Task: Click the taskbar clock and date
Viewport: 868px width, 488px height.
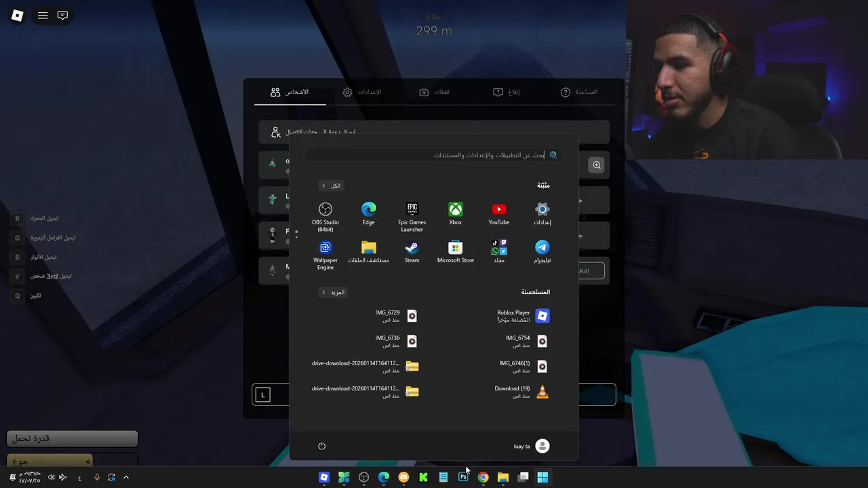Action: pyautogui.click(x=30, y=477)
